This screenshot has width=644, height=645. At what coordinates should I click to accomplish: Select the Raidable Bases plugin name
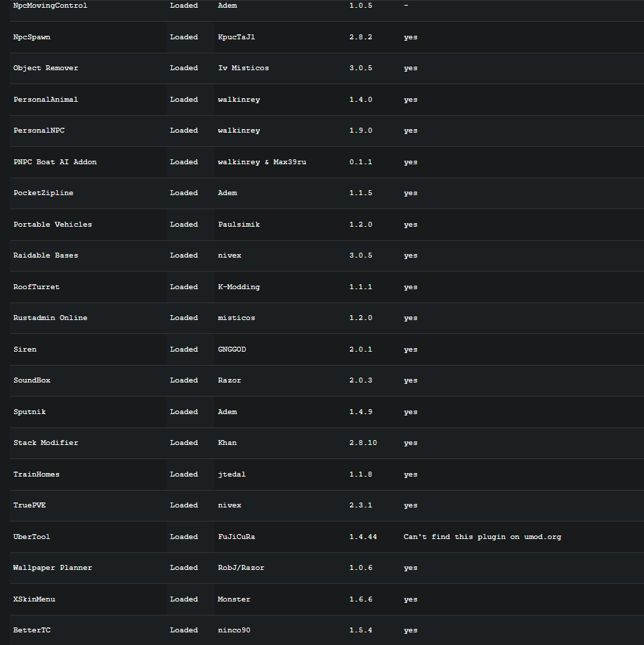(x=46, y=255)
